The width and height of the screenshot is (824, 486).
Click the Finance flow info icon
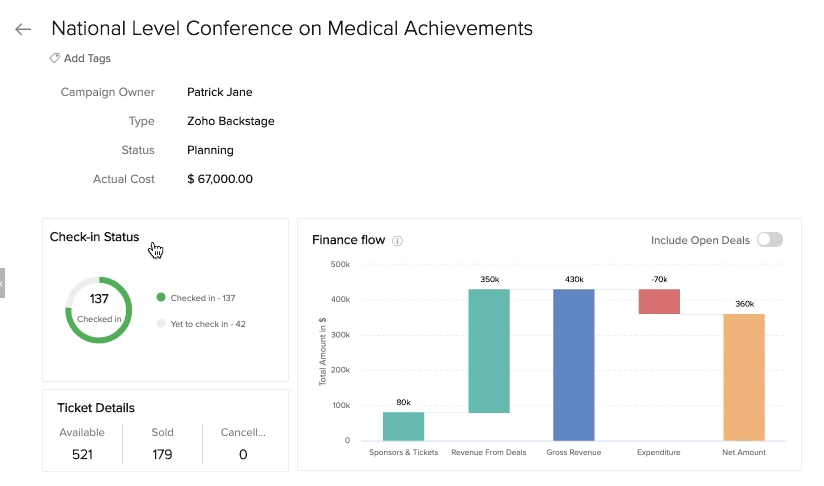tap(397, 241)
